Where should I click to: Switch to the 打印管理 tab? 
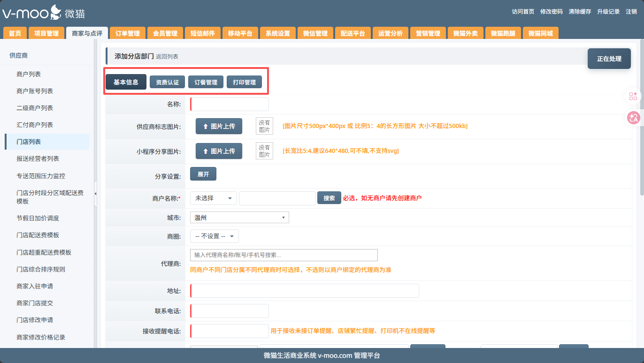pyautogui.click(x=244, y=82)
